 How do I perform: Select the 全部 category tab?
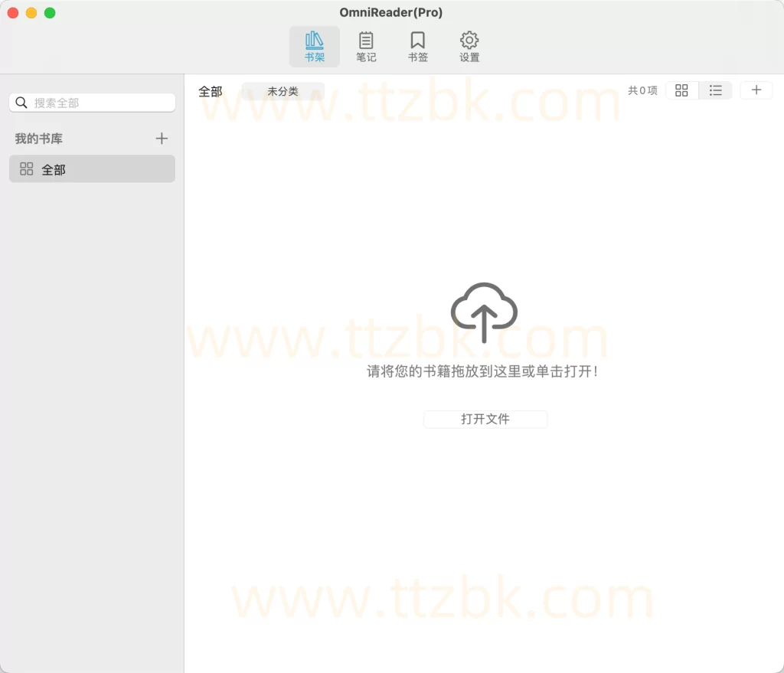pos(211,91)
